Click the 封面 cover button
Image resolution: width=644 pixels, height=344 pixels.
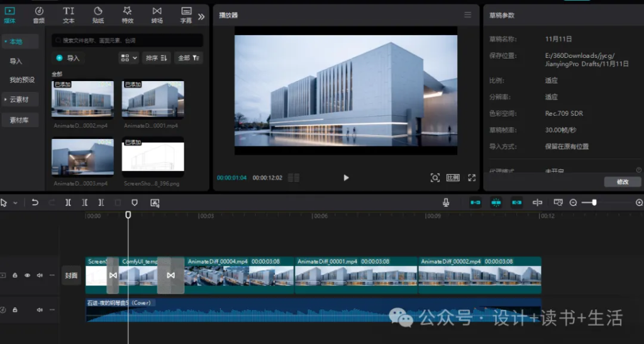71,275
